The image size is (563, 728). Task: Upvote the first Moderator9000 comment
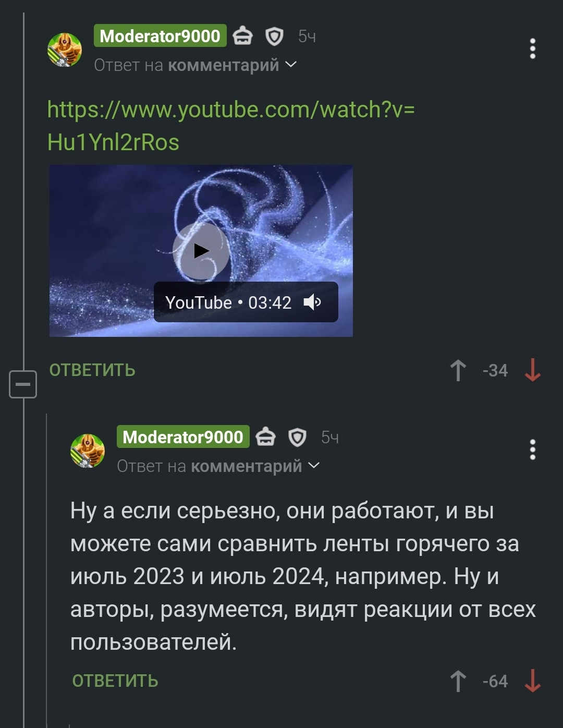(x=458, y=371)
